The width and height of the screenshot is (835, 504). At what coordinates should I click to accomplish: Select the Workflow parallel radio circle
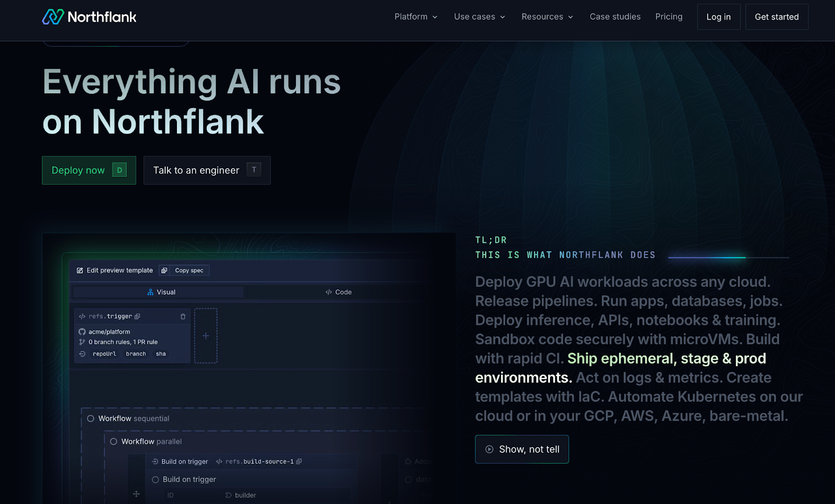tap(114, 441)
